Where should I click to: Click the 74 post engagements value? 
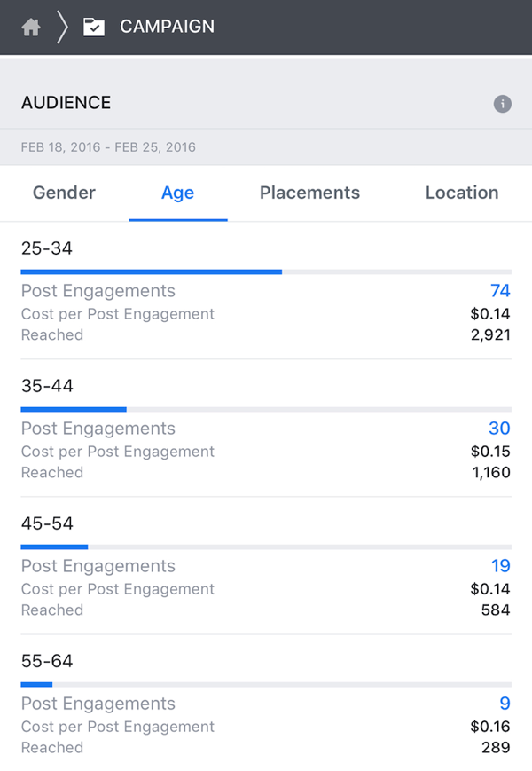tap(500, 291)
